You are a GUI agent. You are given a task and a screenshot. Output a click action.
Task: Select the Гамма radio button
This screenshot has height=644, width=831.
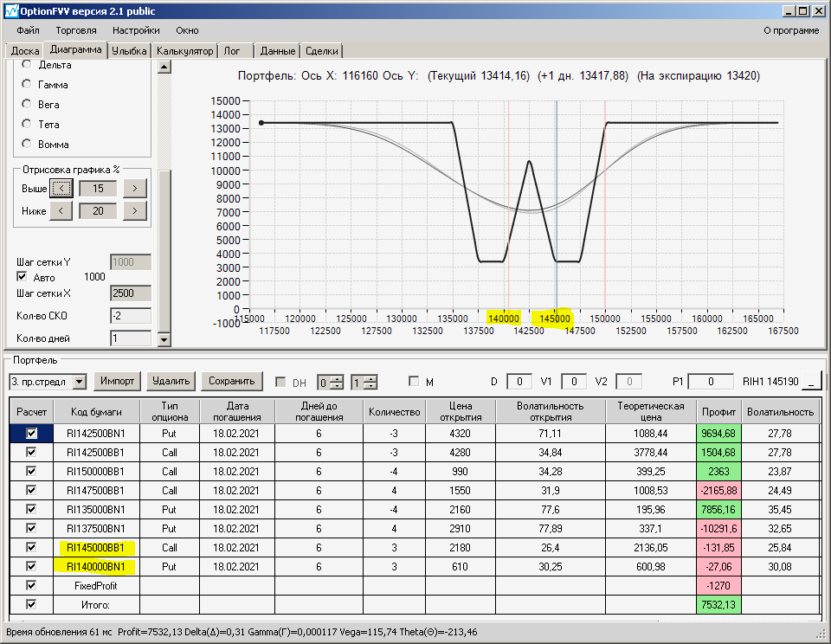27,85
